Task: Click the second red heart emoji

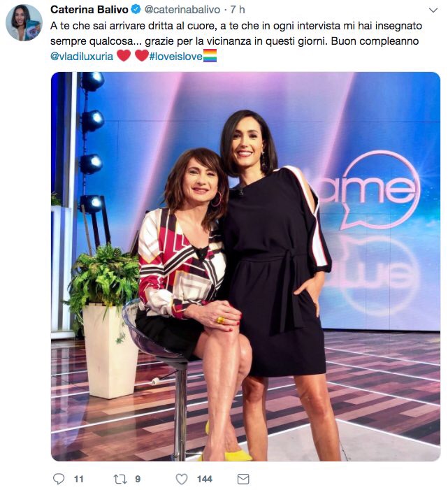Action: point(141,56)
